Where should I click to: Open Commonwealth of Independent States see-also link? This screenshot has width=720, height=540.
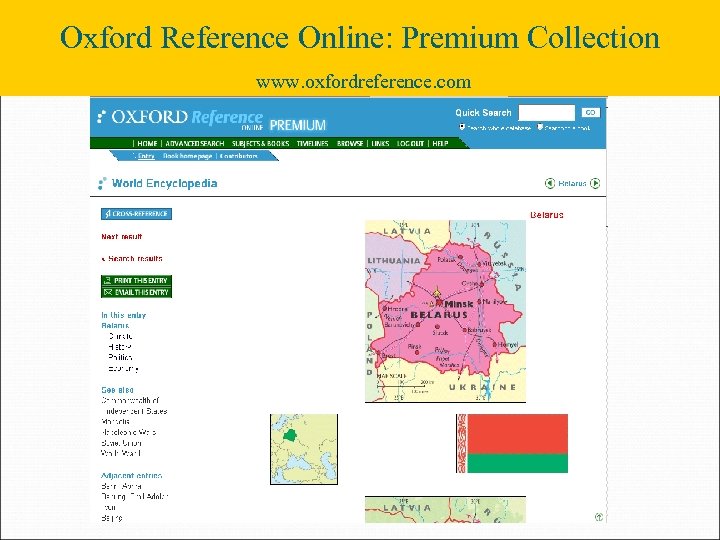(x=134, y=406)
